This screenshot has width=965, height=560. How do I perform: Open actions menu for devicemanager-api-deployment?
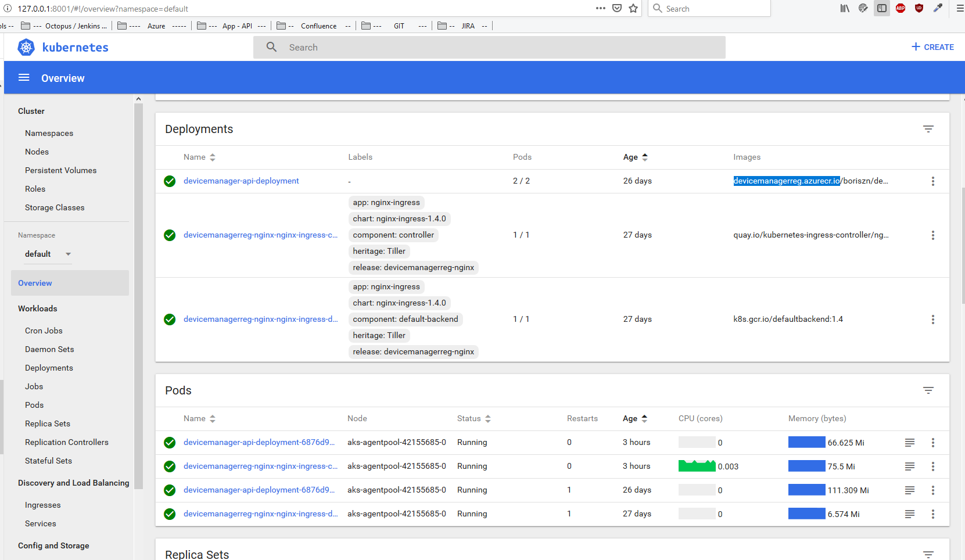pyautogui.click(x=933, y=181)
